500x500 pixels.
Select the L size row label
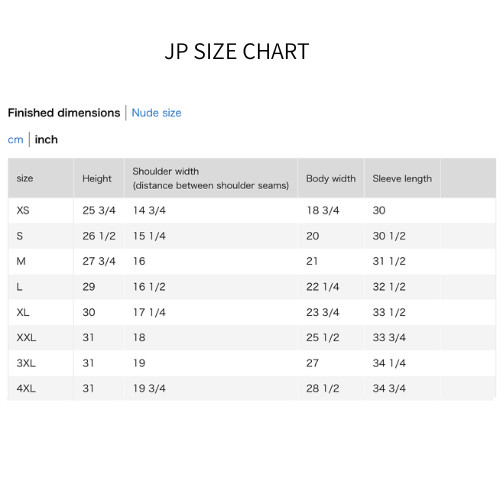(x=19, y=287)
